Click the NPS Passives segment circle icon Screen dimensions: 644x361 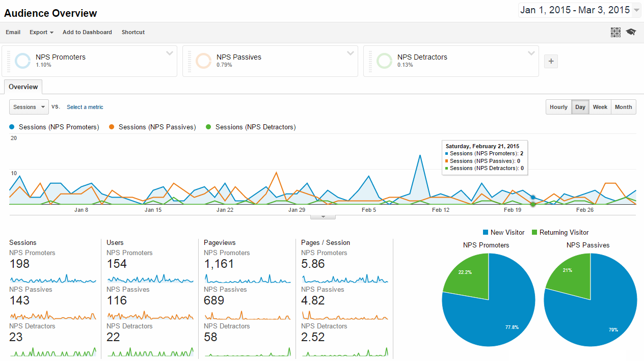click(x=203, y=61)
